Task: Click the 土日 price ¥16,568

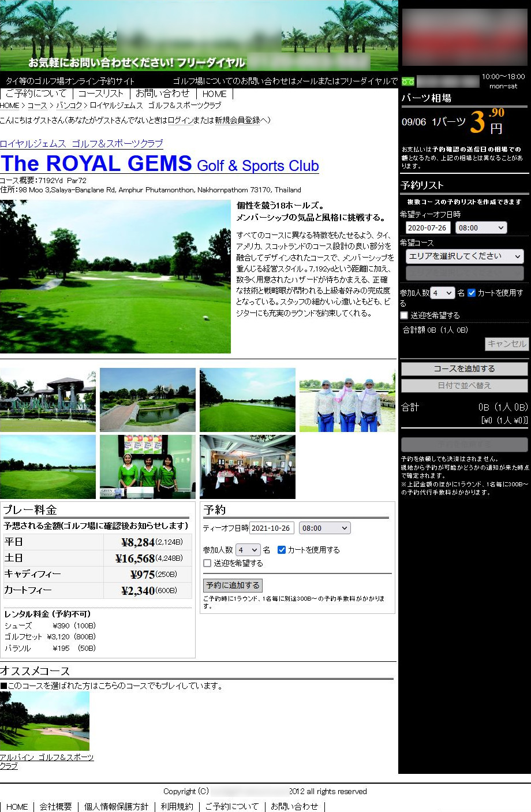Action: pos(135,558)
